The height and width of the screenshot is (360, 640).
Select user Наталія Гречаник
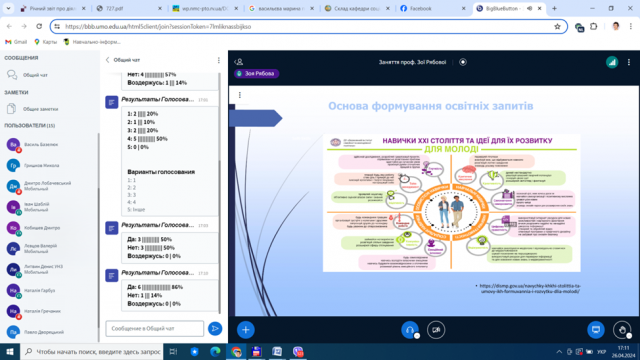(42, 311)
